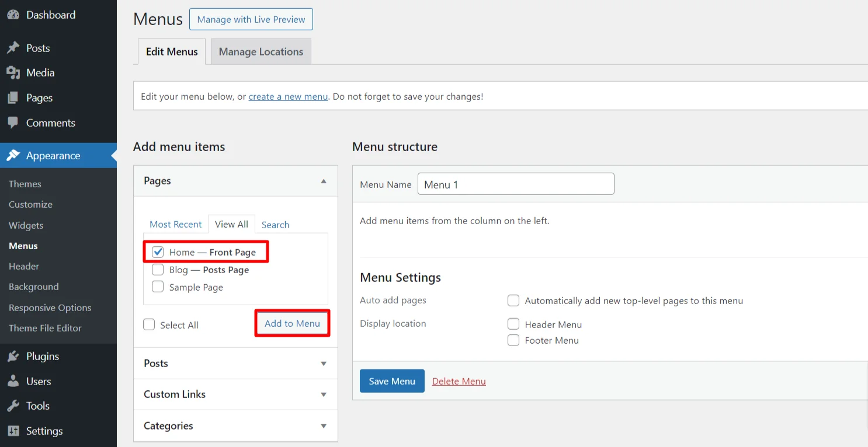Viewport: 868px width, 447px height.
Task: Check the Footer Menu display location
Action: [x=513, y=340]
